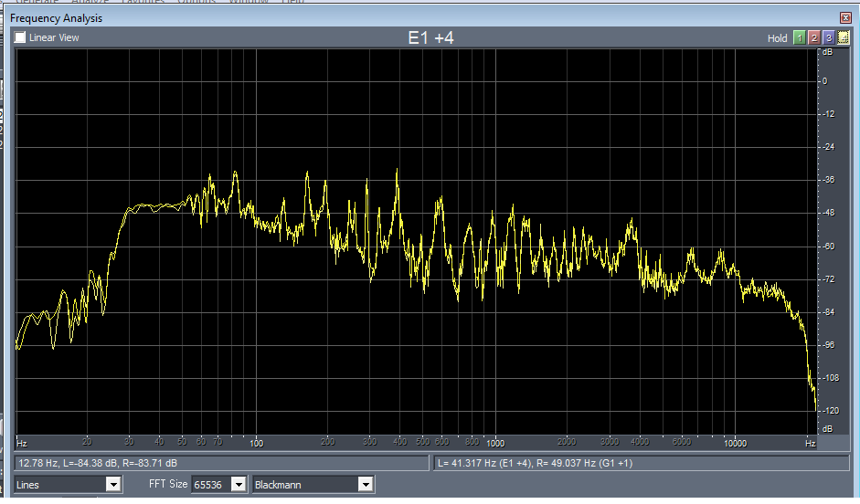860x504 pixels.
Task: Toggle blue Hold button 3
Action: point(828,37)
